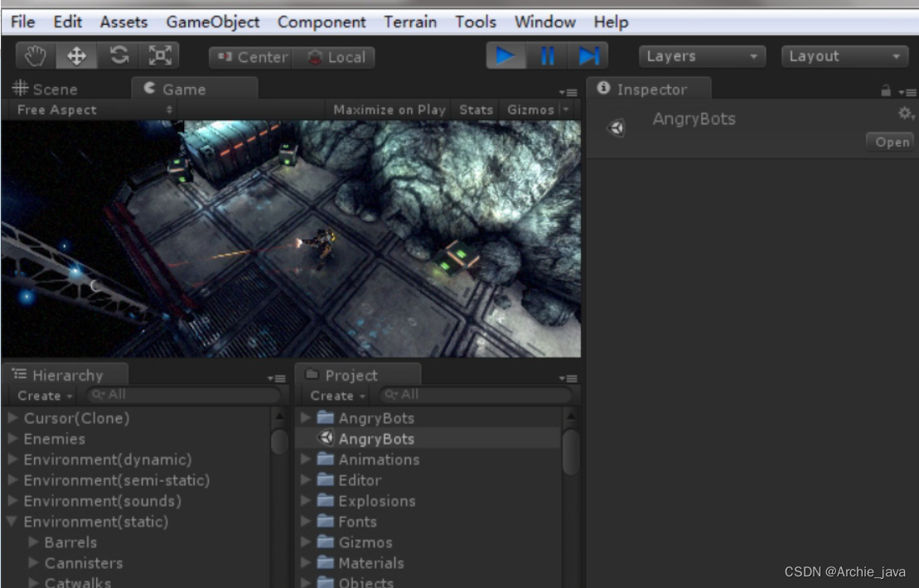Open the Inspector panel options menu icon
Viewport: 919px width, 588px height.
[x=907, y=92]
